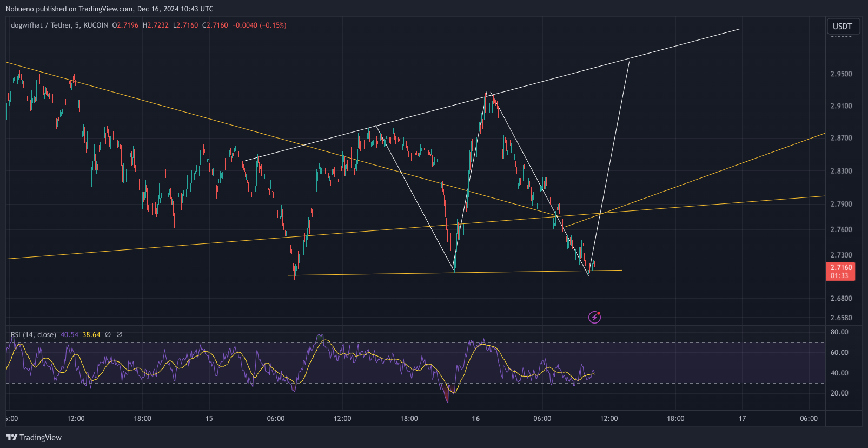Image resolution: width=868 pixels, height=448 pixels.
Task: Click the second ∅ icon after RSI values
Action: click(120, 334)
